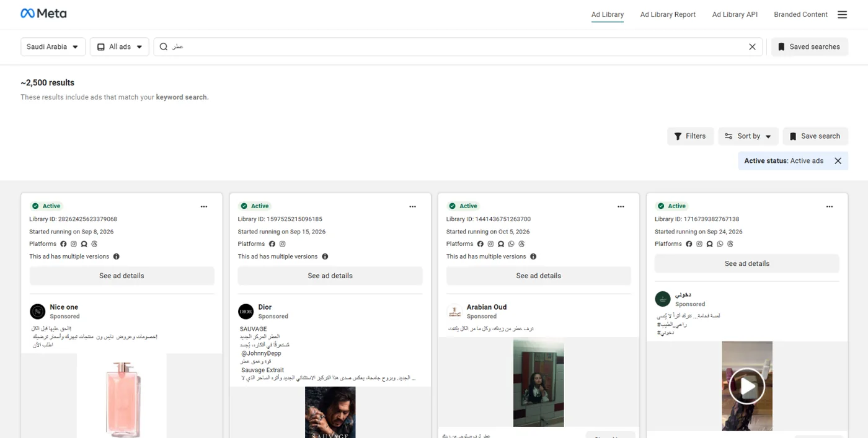Clear the search field with the X icon
Viewport: 868px width, 438px height.
point(752,46)
